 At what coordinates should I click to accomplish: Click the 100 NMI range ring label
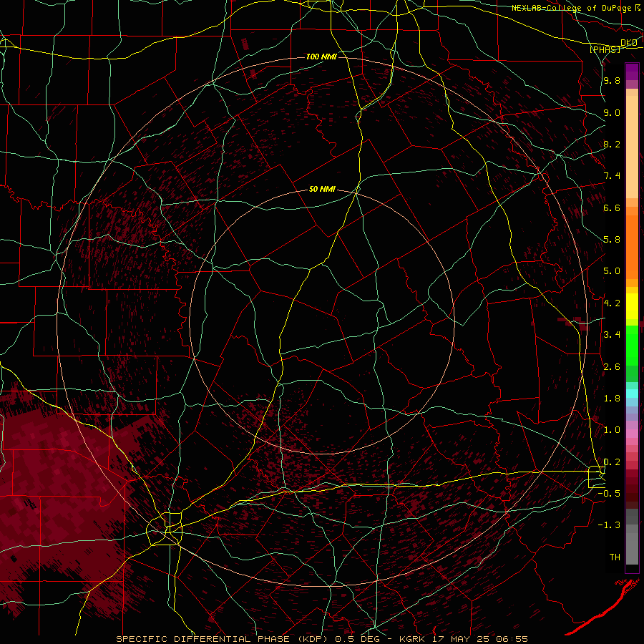321,57
